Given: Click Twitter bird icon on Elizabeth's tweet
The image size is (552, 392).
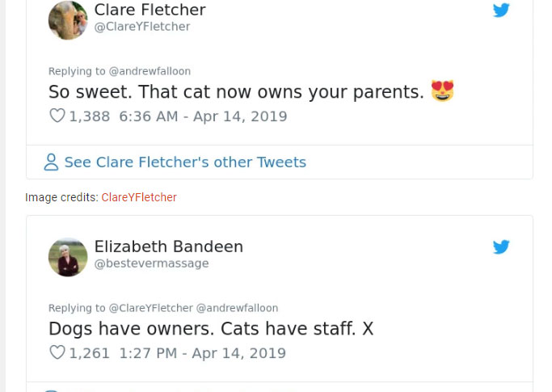Looking at the screenshot, I should (501, 247).
